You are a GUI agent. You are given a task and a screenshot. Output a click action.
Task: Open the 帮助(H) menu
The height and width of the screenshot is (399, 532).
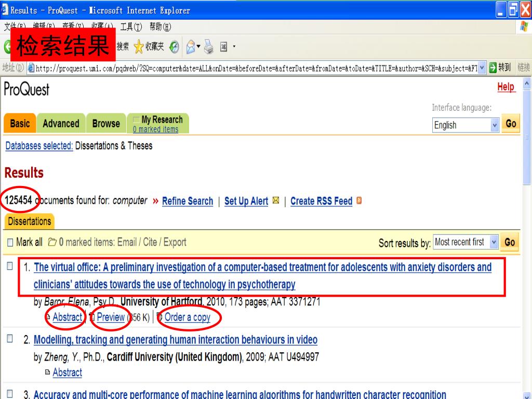click(160, 27)
